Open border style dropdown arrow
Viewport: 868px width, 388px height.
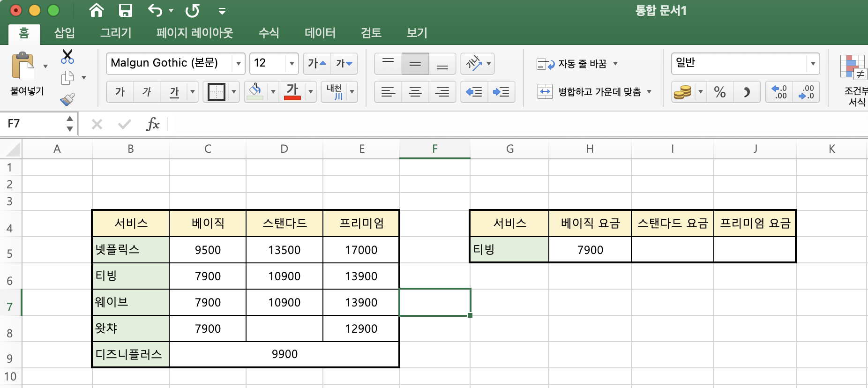pyautogui.click(x=234, y=92)
